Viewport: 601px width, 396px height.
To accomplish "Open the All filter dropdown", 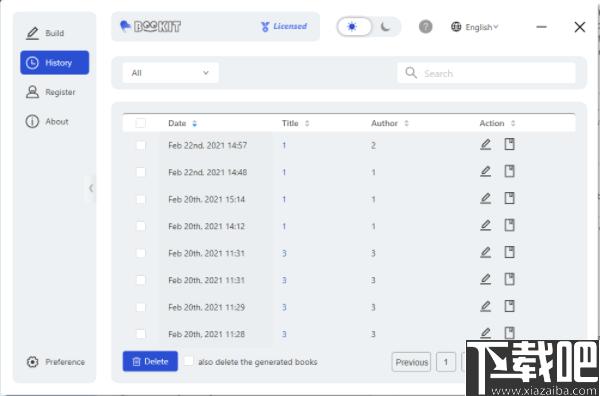I will pos(171,73).
